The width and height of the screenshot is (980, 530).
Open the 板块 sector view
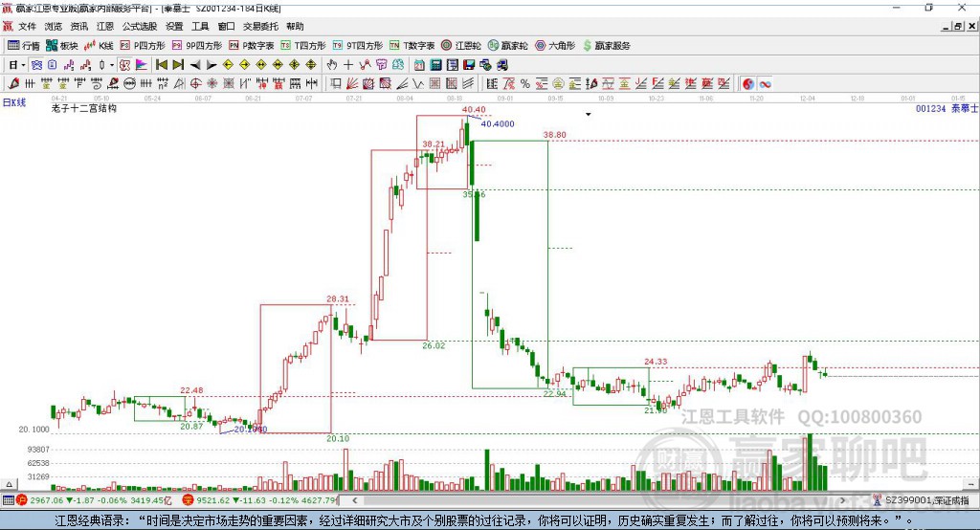point(61,46)
